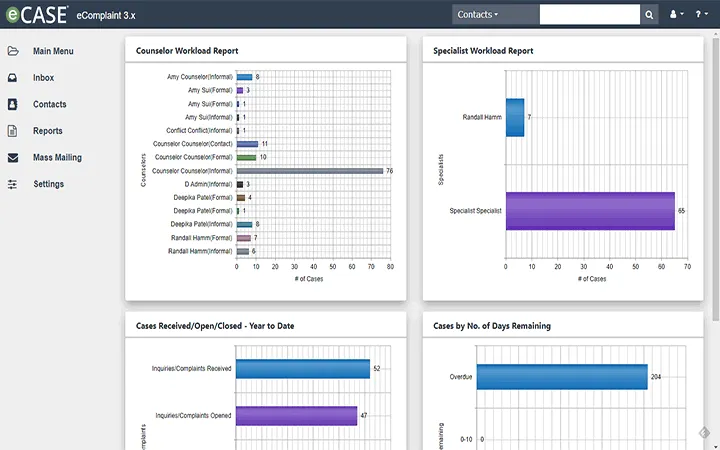The height and width of the screenshot is (450, 720).
Task: Click the Reports document icon
Action: (12, 131)
